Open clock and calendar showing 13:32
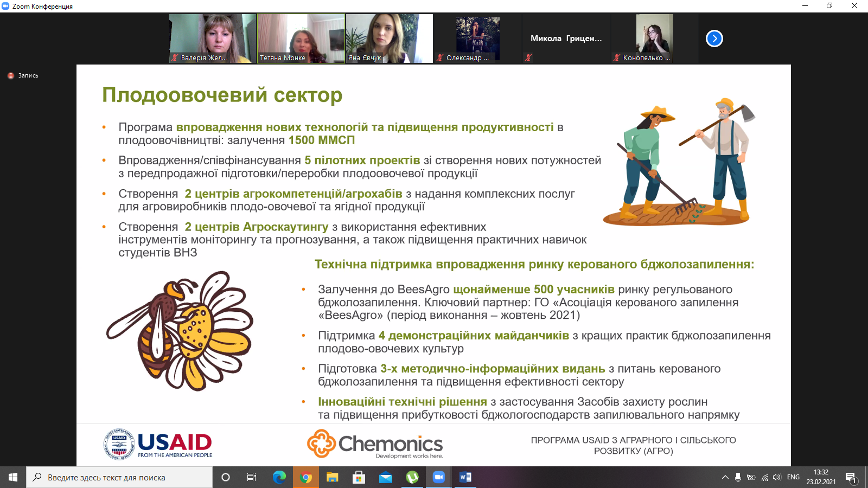The height and width of the screenshot is (488, 868). [821, 477]
